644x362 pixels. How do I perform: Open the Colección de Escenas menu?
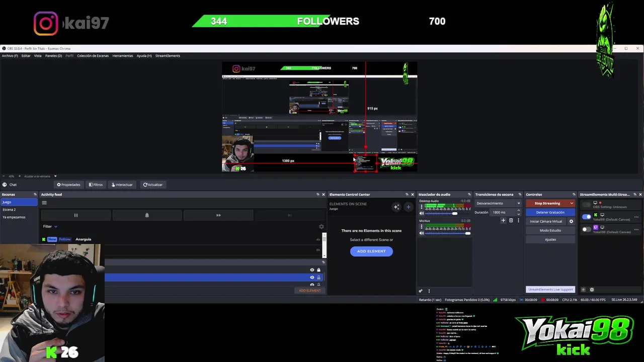[x=93, y=56]
